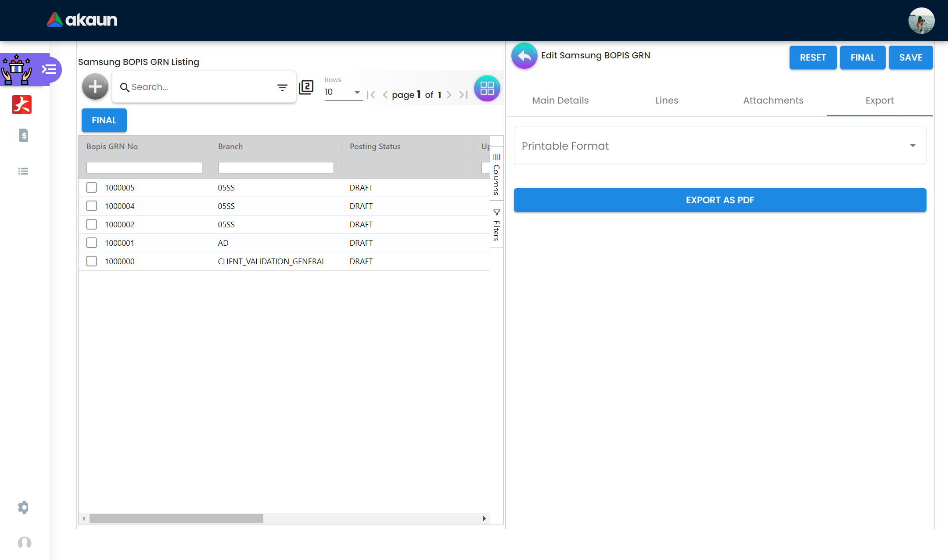948x560 pixels.
Task: Toggle the grid view layout icon
Action: [487, 88]
